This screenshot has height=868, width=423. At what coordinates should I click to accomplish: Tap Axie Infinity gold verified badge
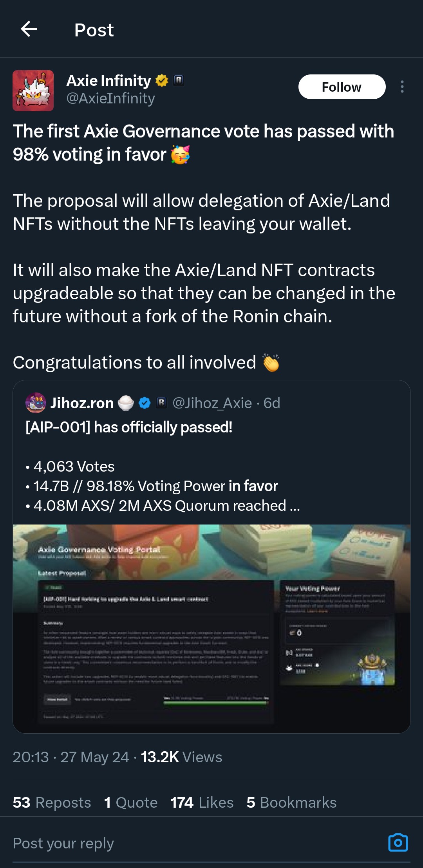click(x=162, y=81)
